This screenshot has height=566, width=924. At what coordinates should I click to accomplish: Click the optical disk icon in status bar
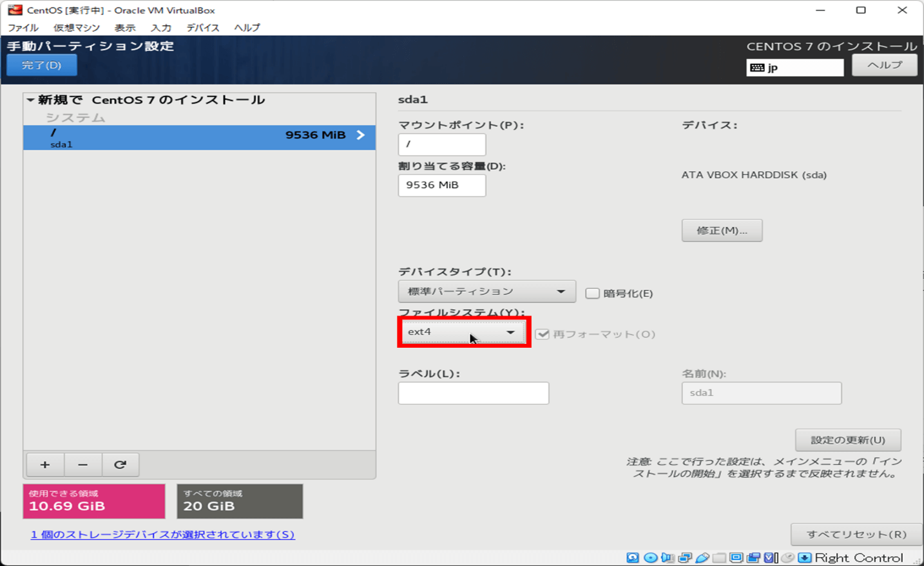tap(651, 558)
